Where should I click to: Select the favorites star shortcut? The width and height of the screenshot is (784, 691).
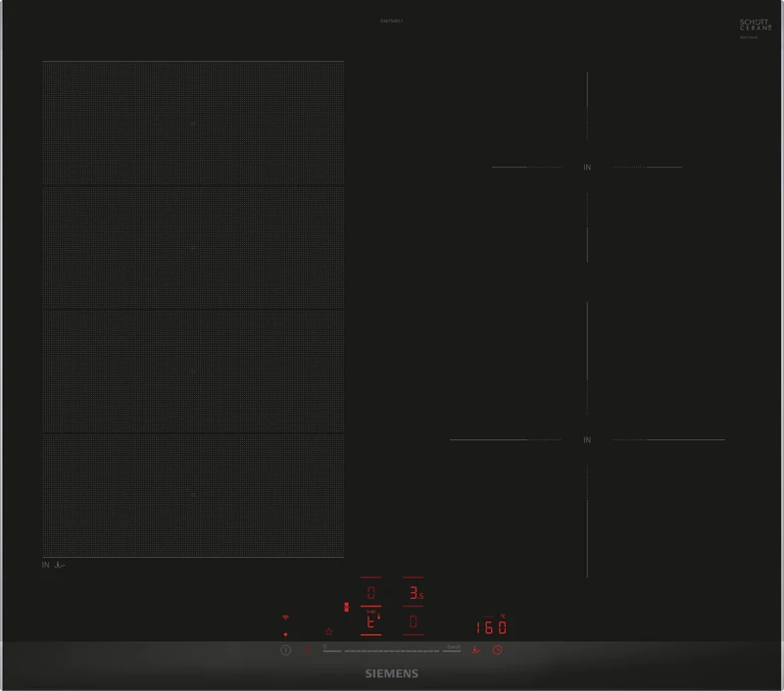[x=328, y=632]
